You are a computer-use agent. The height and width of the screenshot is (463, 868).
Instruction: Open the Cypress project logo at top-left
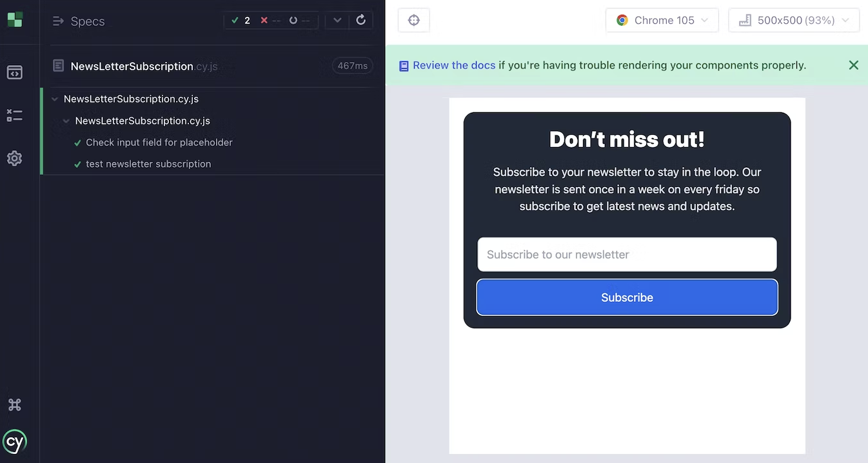coord(15,19)
